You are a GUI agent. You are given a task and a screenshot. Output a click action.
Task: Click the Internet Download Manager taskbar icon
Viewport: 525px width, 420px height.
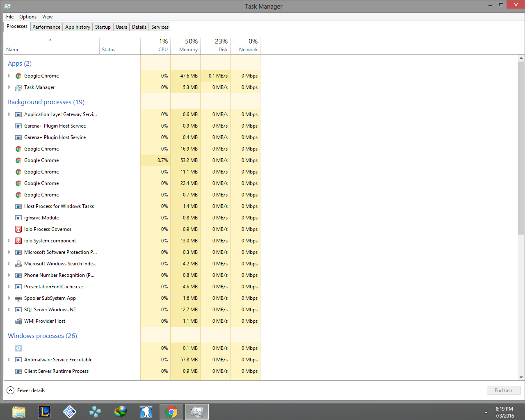point(121,412)
